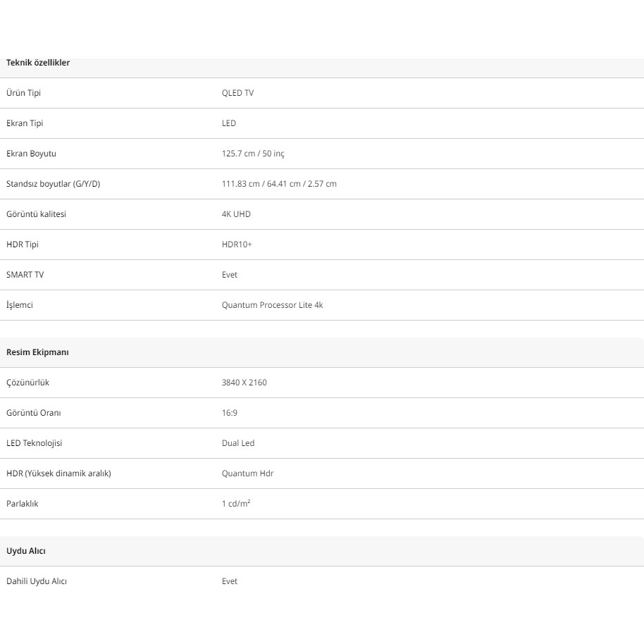Viewport: 644px width, 644px height.
Task: Click the 4K UHD value
Action: tap(236, 214)
